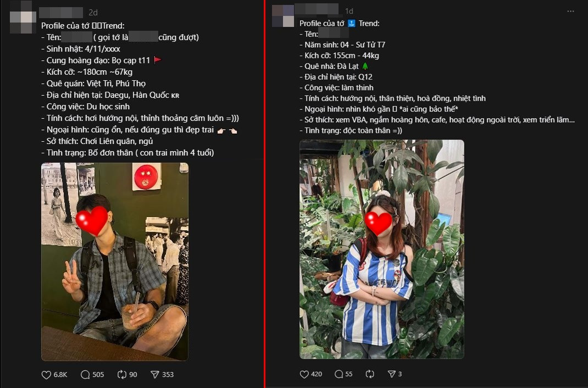588x388 pixels.
Task: Click the "Công việc: Du học sinh" text line
Action: [85, 107]
